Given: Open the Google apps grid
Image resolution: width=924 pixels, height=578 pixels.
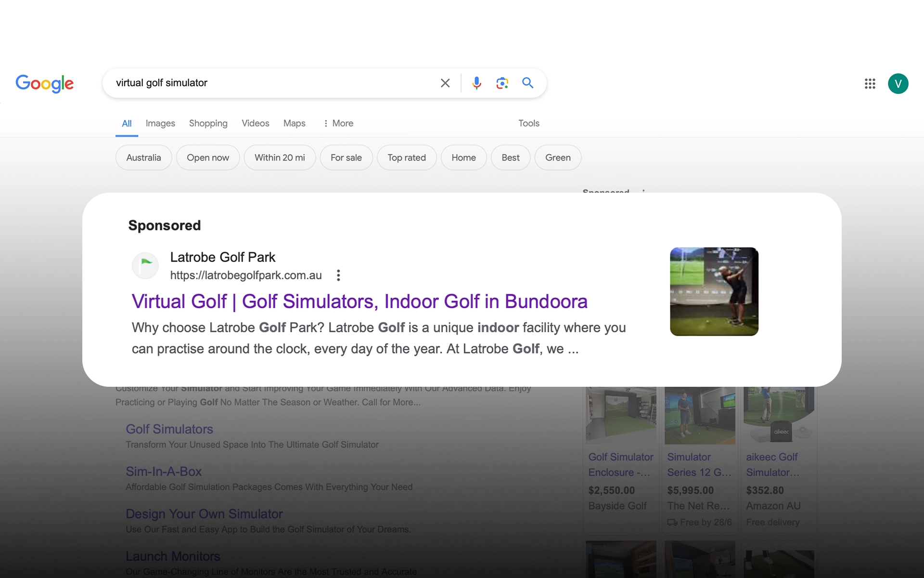Looking at the screenshot, I should pos(870,84).
